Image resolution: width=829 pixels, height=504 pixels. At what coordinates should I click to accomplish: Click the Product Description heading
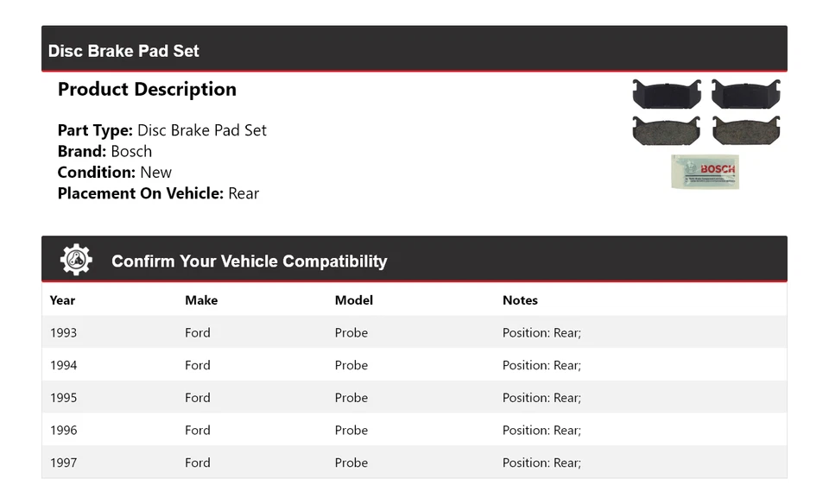coord(147,90)
